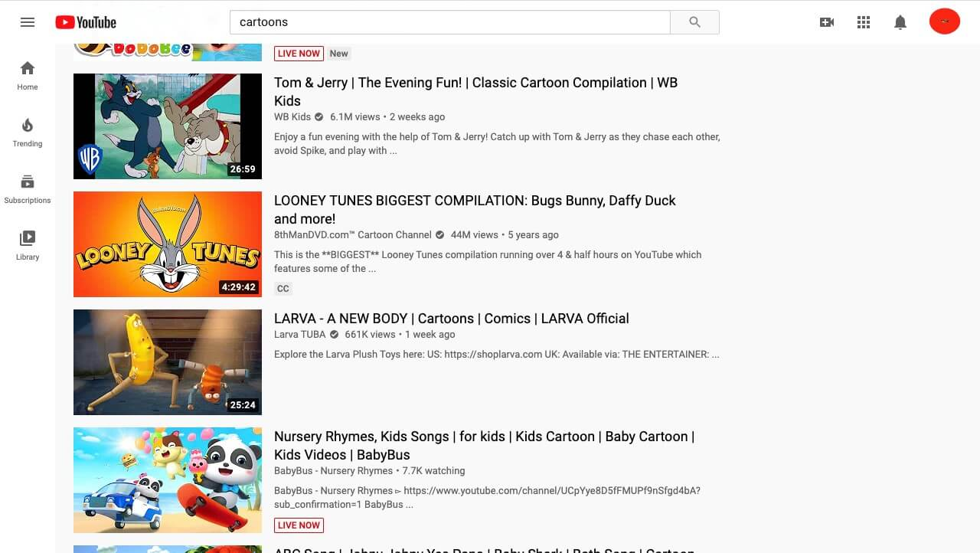
Task: Open the create video camera icon
Action: [x=827, y=22]
